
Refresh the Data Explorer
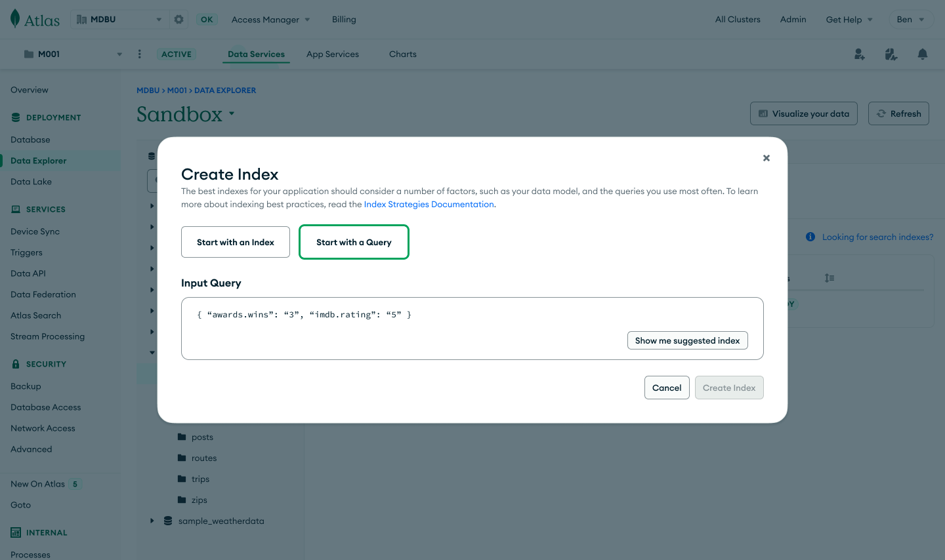point(898,113)
